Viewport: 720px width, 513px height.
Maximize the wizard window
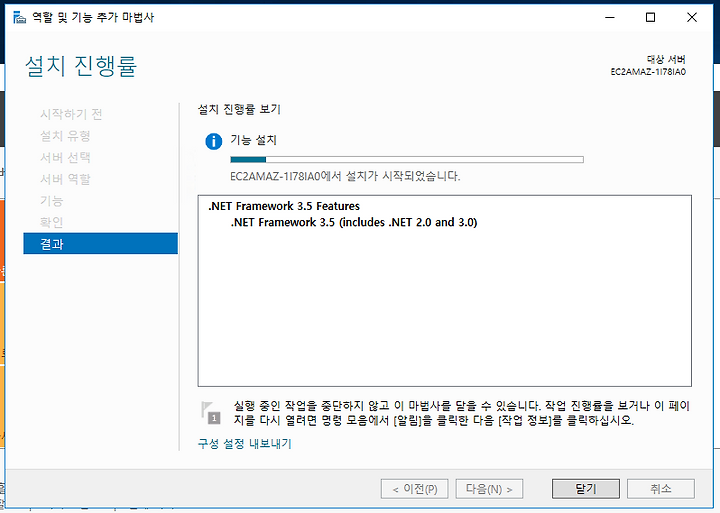pos(650,17)
